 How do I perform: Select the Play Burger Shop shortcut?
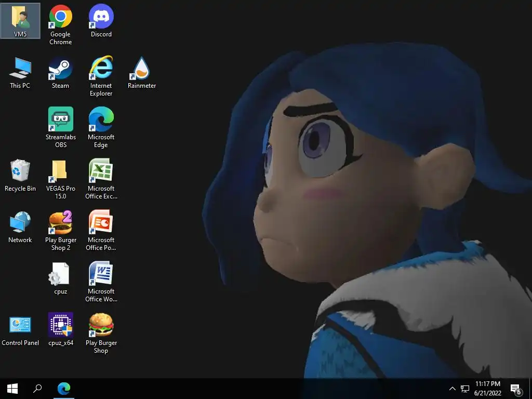click(x=101, y=334)
